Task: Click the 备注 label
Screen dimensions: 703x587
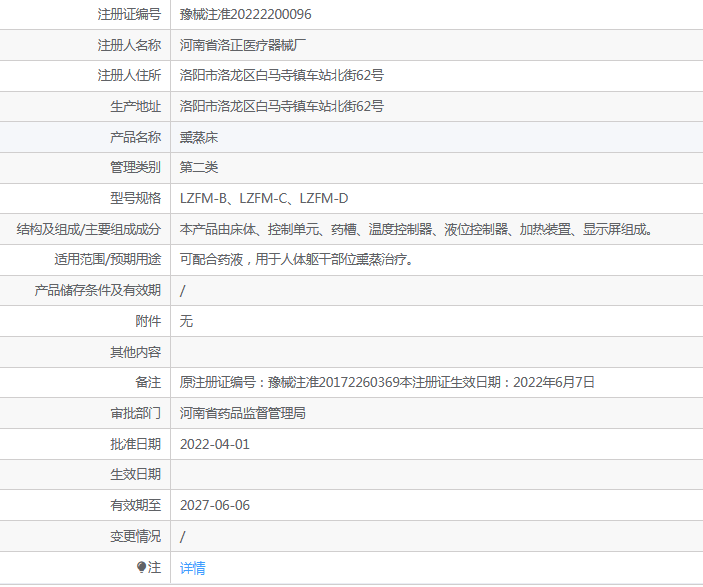Action: pos(148,382)
